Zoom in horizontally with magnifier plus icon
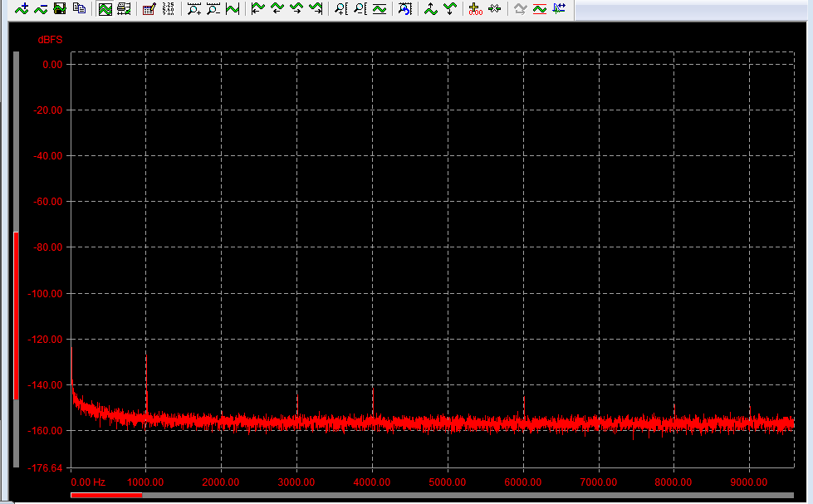Viewport: 813px width, 504px height. [194, 9]
